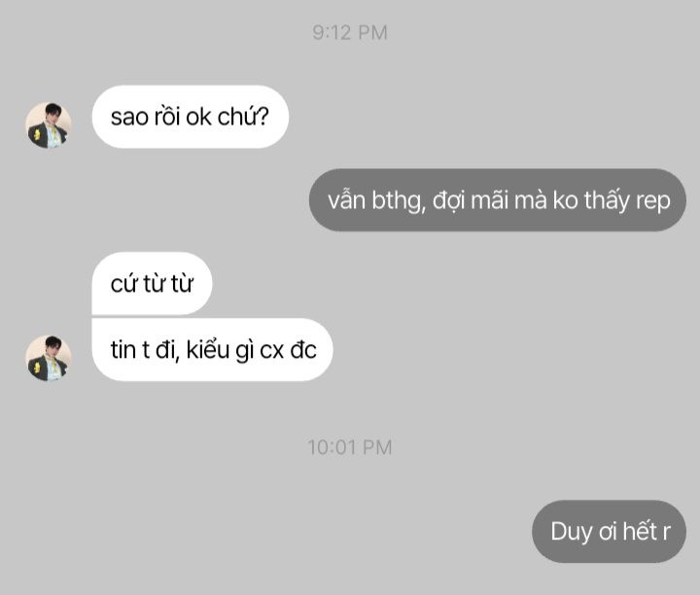700x595 pixels.
Task: Tap the avatar beside 'sao rồi ok chứ?'
Action: 49,125
